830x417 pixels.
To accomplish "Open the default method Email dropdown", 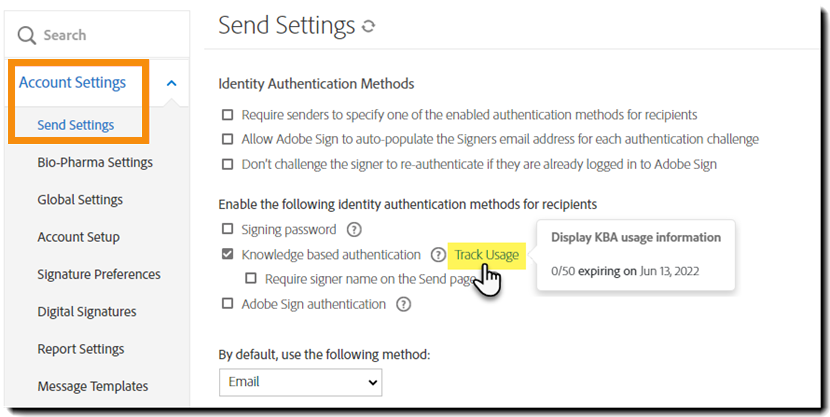I will point(300,381).
